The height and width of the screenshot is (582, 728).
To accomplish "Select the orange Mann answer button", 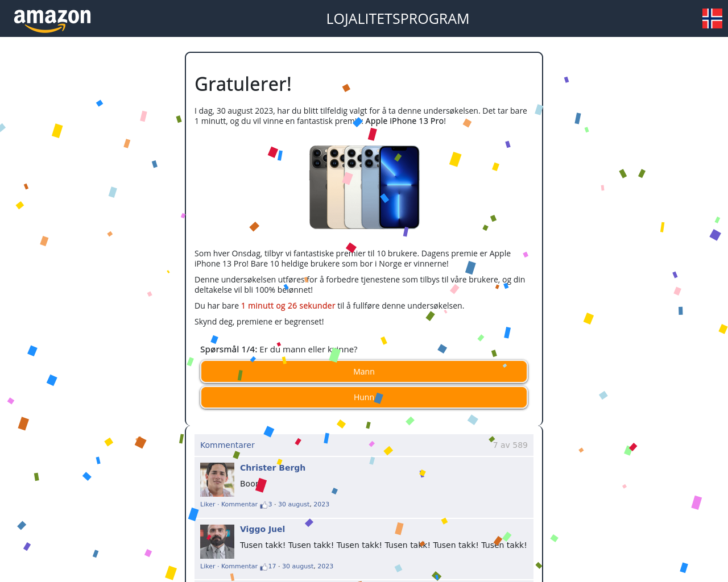I will (x=364, y=372).
